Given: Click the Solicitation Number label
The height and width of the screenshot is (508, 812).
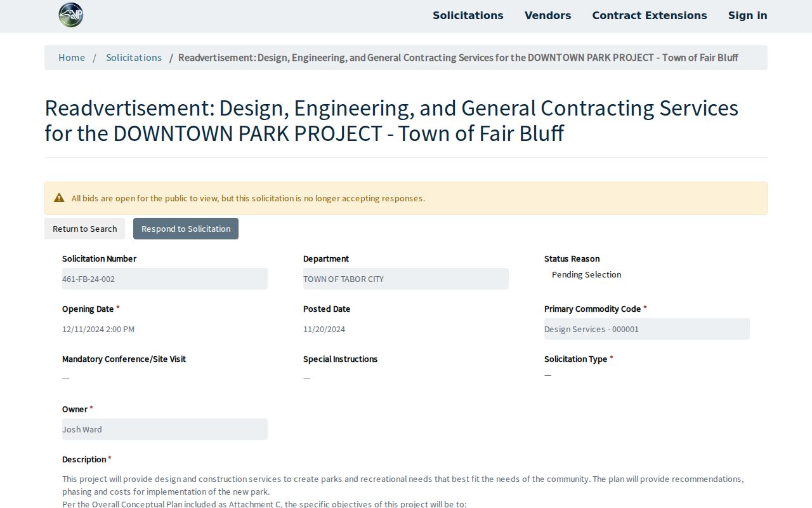Looking at the screenshot, I should click(99, 258).
